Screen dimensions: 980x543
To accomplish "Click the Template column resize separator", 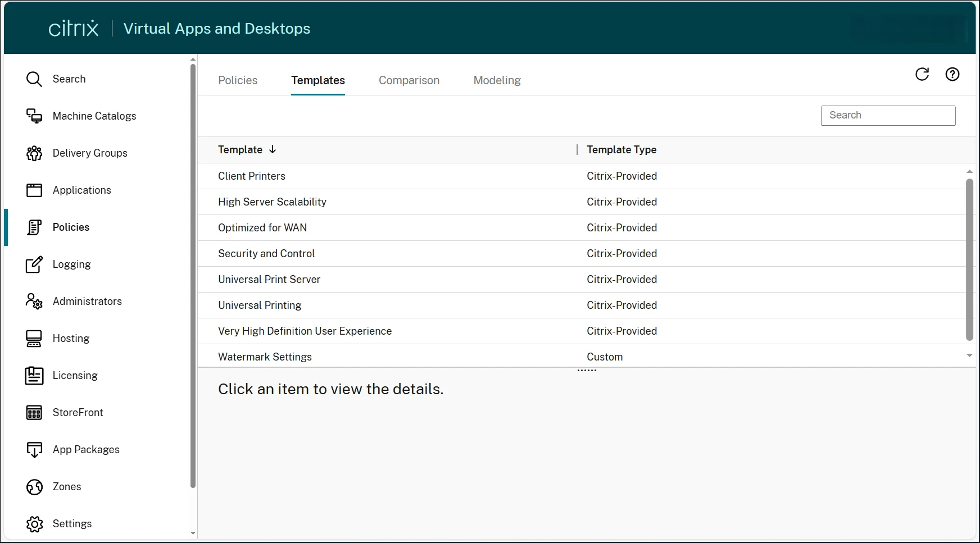I will [577, 149].
